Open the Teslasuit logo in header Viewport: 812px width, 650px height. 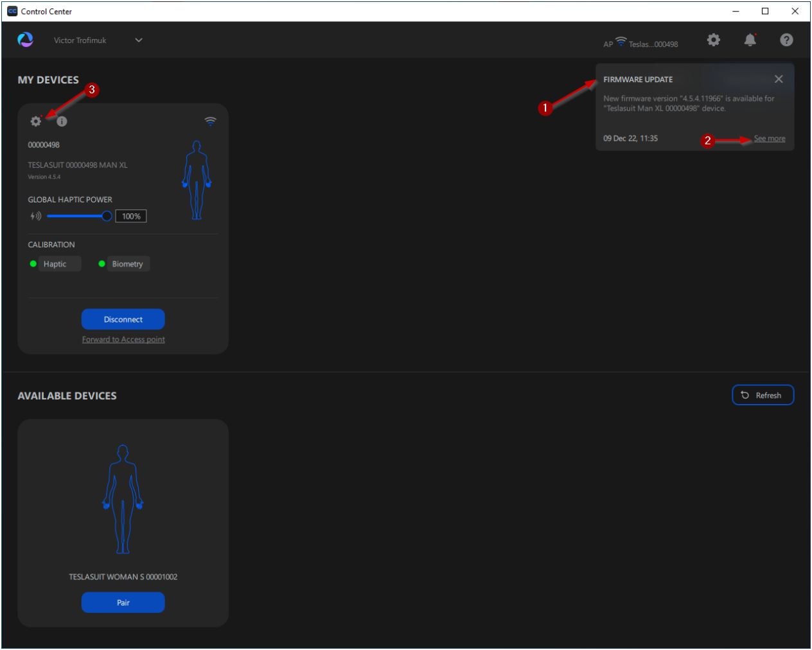point(26,40)
